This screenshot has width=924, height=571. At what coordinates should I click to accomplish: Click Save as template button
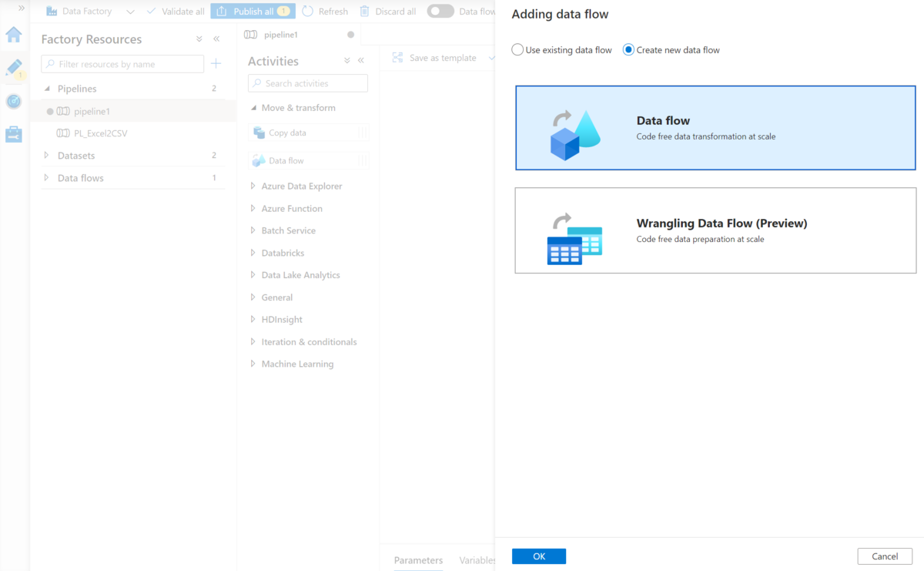pos(434,58)
